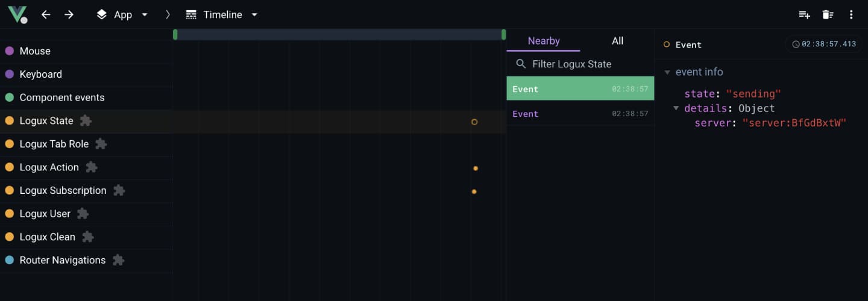Click the layers icon beside App
Screen dimensions: 868x301
pos(102,14)
